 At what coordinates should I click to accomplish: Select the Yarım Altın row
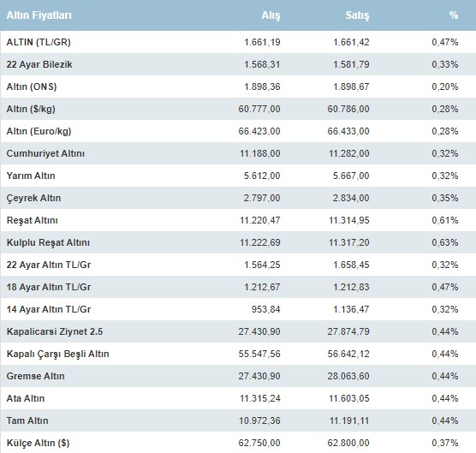[238, 176]
